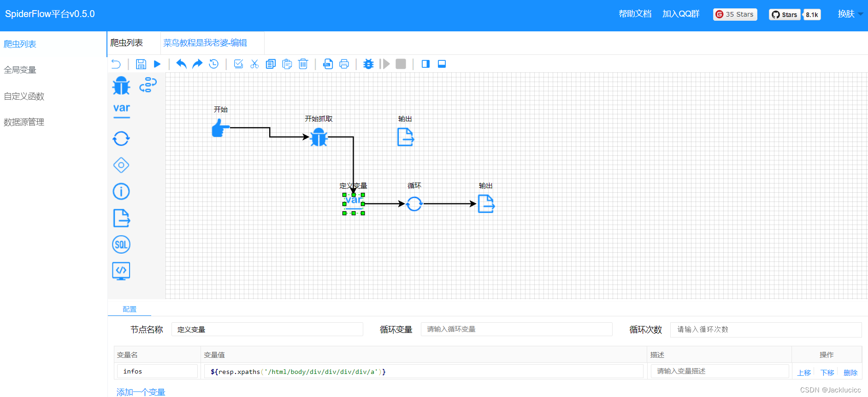Click 删除 for the infos variable

(x=850, y=373)
